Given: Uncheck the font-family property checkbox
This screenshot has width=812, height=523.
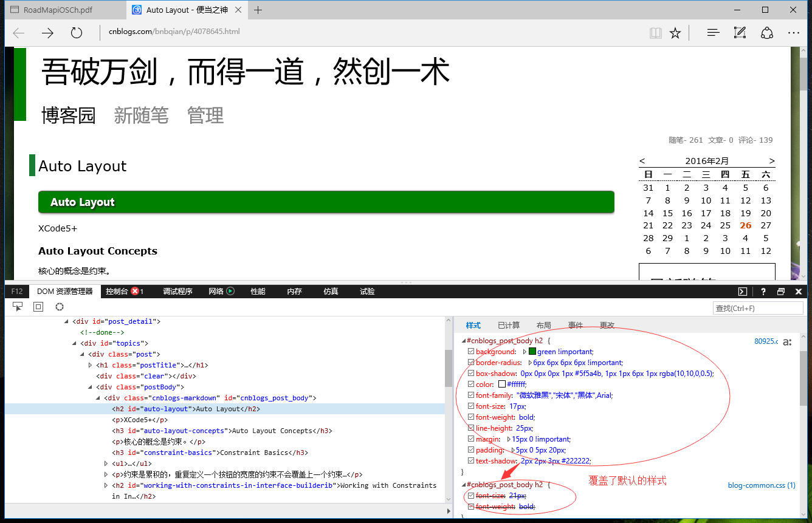Looking at the screenshot, I should [x=471, y=395].
